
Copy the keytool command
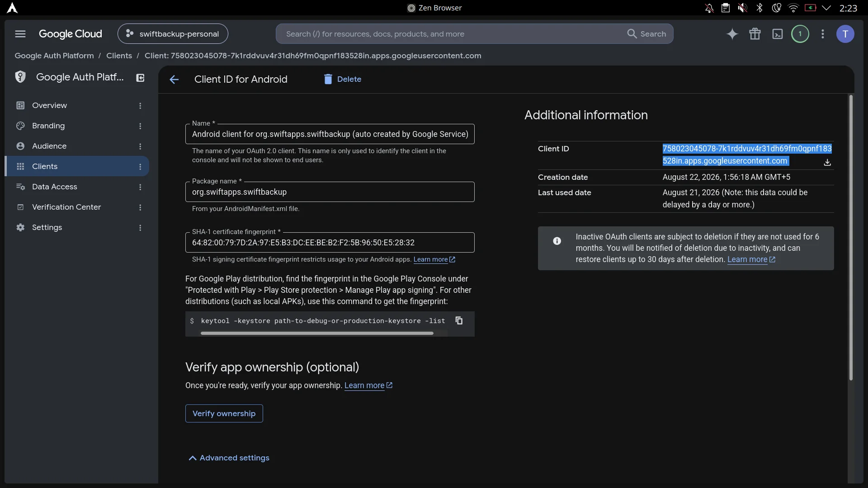click(459, 320)
